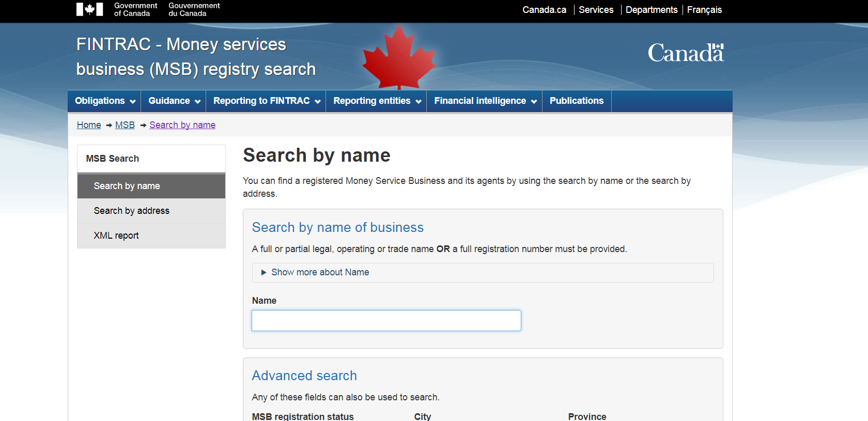Follow the MSB breadcrumb link
Viewport: 868px width, 421px height.
pyautogui.click(x=125, y=125)
